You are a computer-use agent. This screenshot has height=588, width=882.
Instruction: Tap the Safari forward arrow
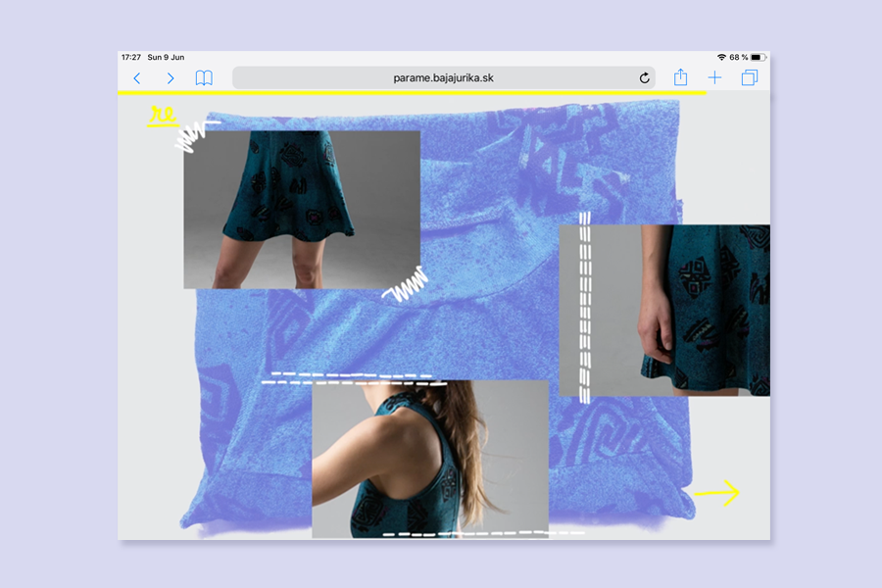tap(171, 78)
